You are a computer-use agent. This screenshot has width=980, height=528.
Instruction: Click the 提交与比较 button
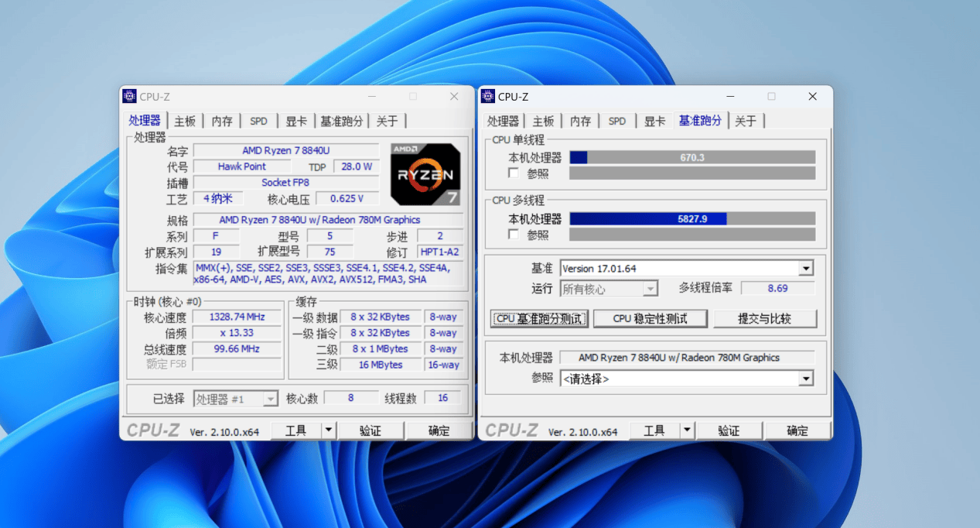765,318
